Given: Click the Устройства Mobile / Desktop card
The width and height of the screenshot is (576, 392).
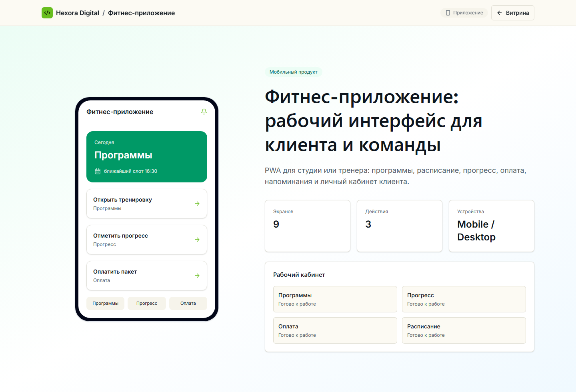Looking at the screenshot, I should coord(492,226).
